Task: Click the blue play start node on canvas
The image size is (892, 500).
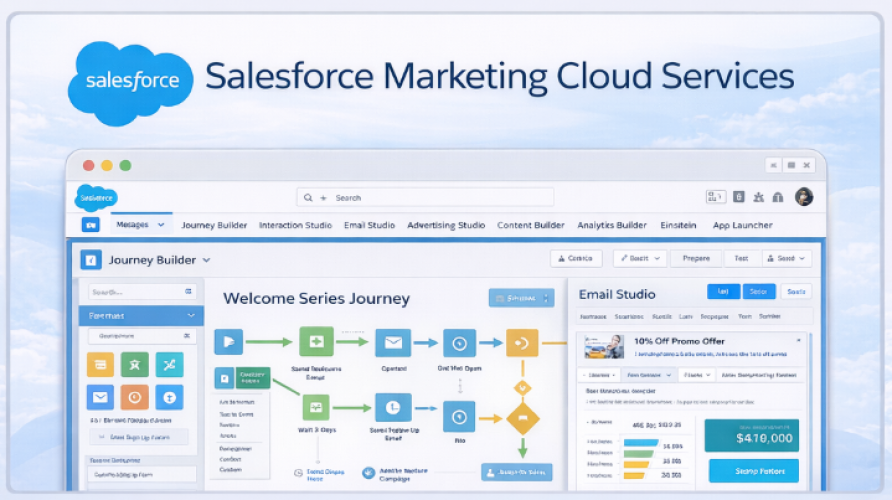Action: [229, 342]
